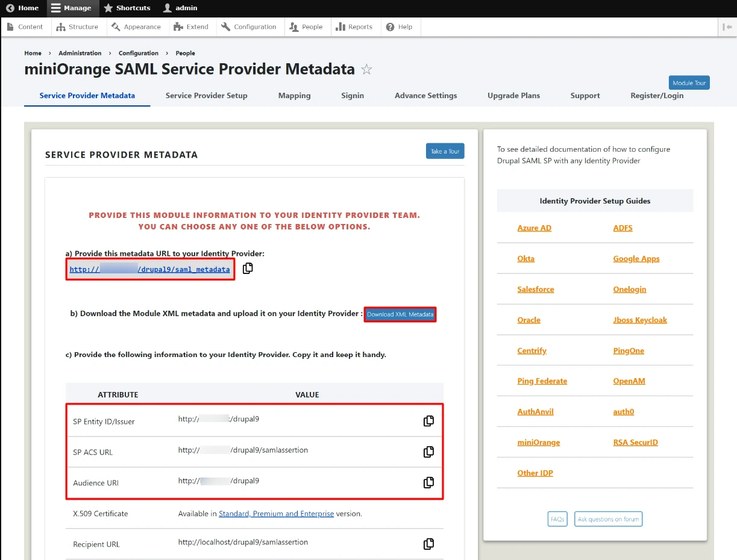Click the Home back-arrow in the top bar
Viewport: 737px width, 560px height.
tap(23, 8)
